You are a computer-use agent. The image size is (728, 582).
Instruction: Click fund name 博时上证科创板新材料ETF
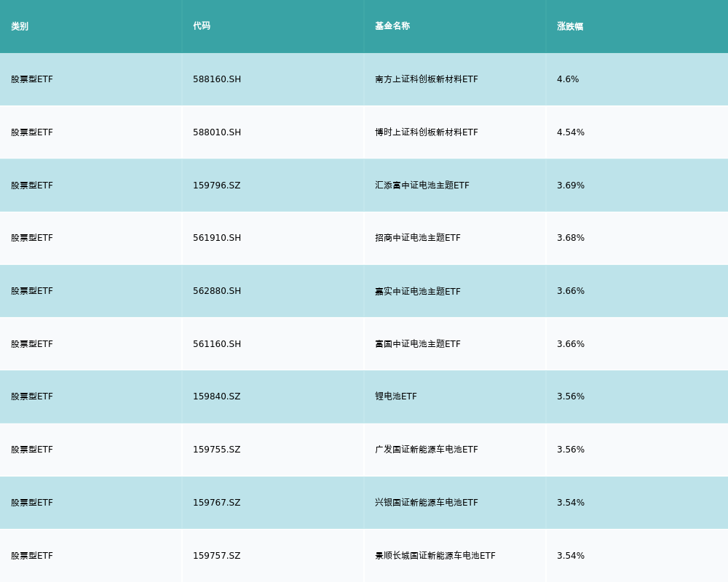tap(426, 132)
